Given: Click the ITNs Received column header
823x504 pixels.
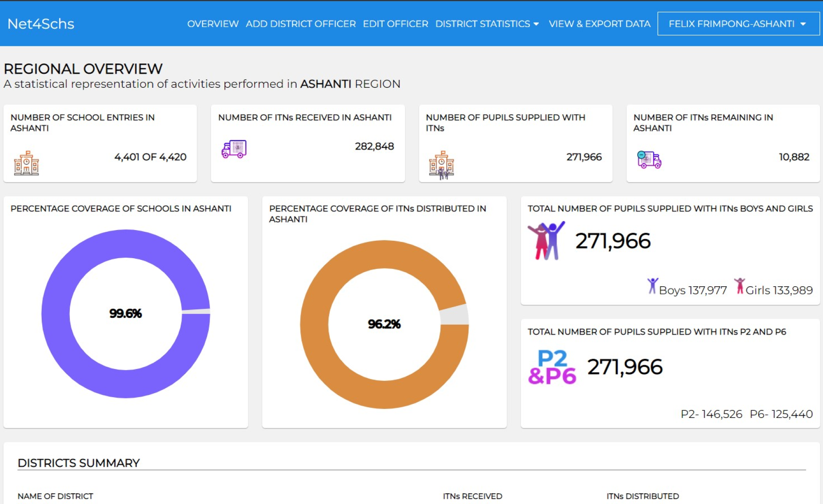Looking at the screenshot, I should [472, 496].
